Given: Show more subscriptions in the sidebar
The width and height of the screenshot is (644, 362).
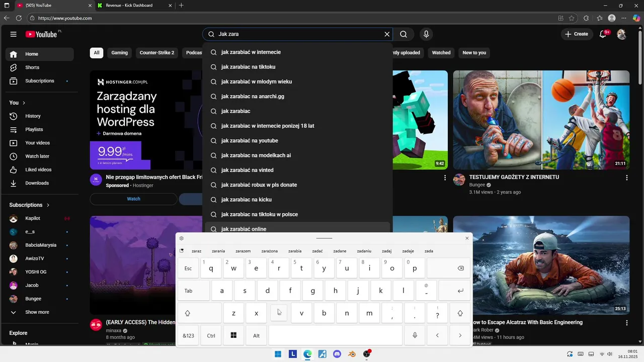Looking at the screenshot, I should point(40,312).
